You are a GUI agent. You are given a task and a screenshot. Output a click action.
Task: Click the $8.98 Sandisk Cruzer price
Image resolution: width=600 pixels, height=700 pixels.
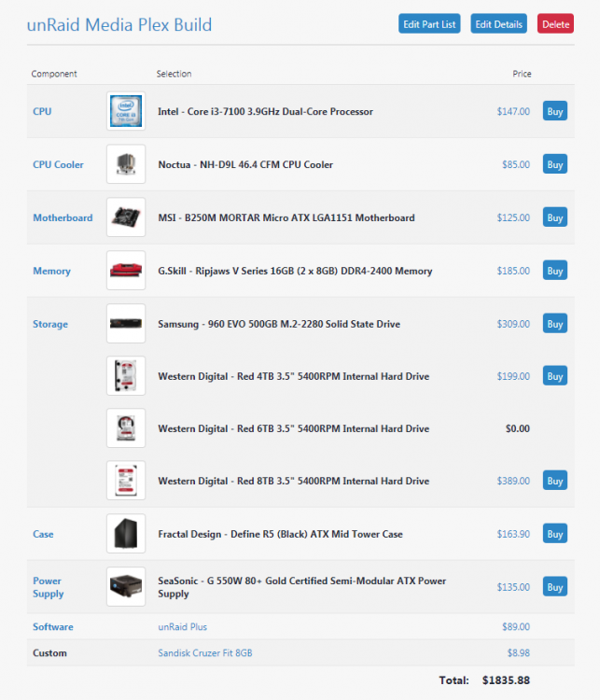(x=518, y=652)
